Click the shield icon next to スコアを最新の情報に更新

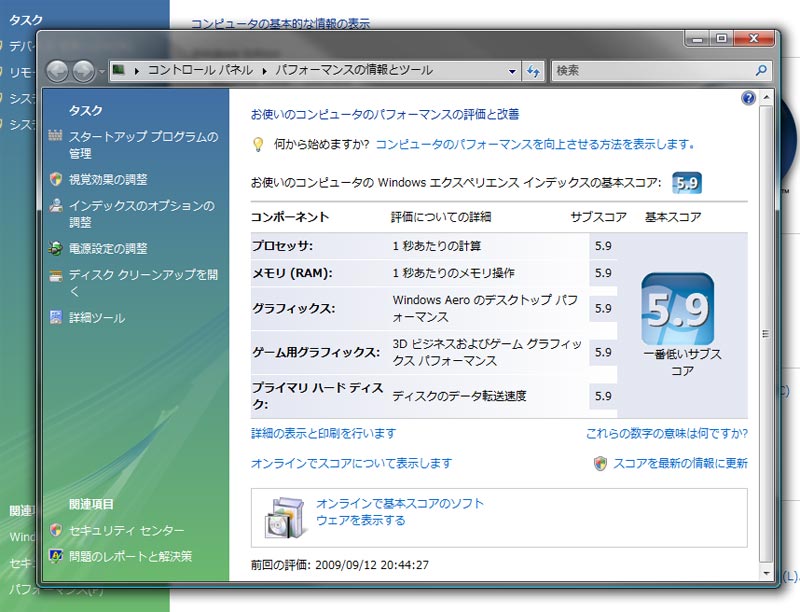tap(600, 463)
